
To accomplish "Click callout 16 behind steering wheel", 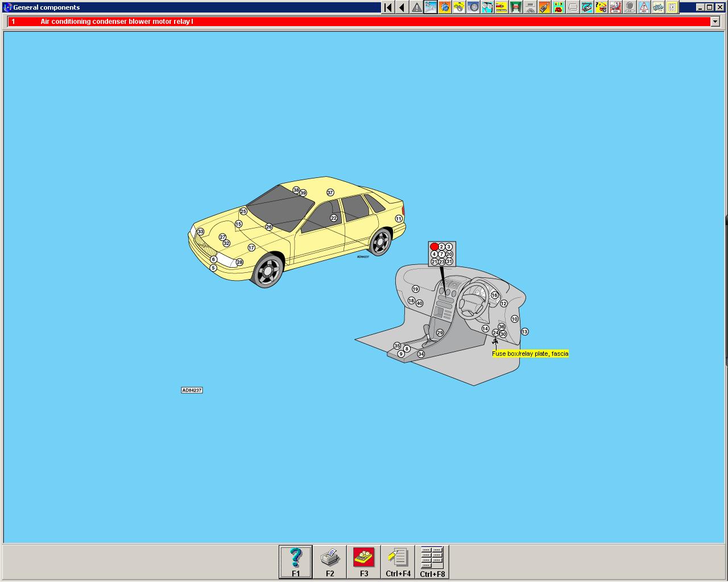I will click(x=494, y=295).
